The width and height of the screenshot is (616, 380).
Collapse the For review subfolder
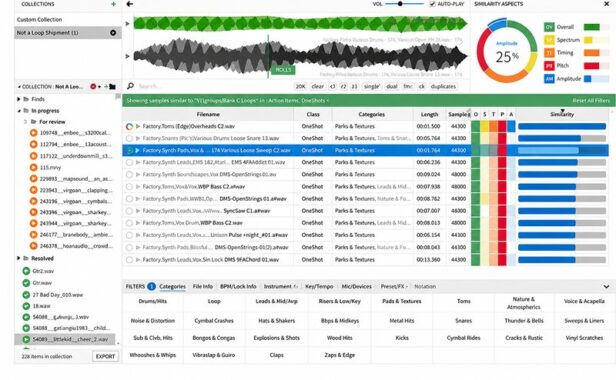click(x=25, y=122)
